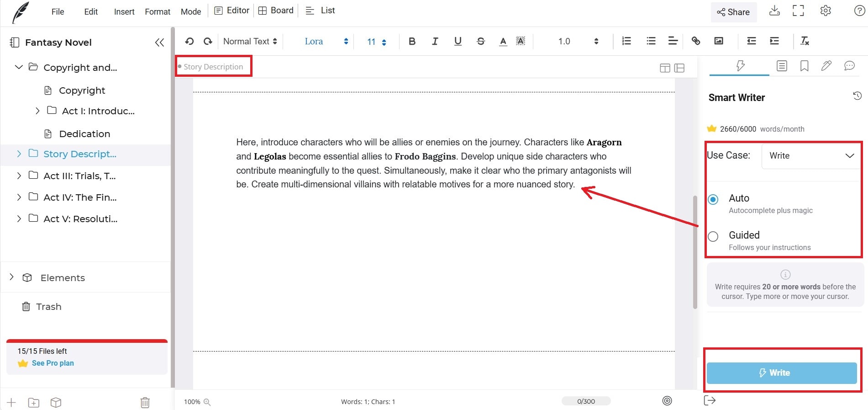Toggle bold formatting in toolbar
The image size is (868, 410).
pos(412,41)
